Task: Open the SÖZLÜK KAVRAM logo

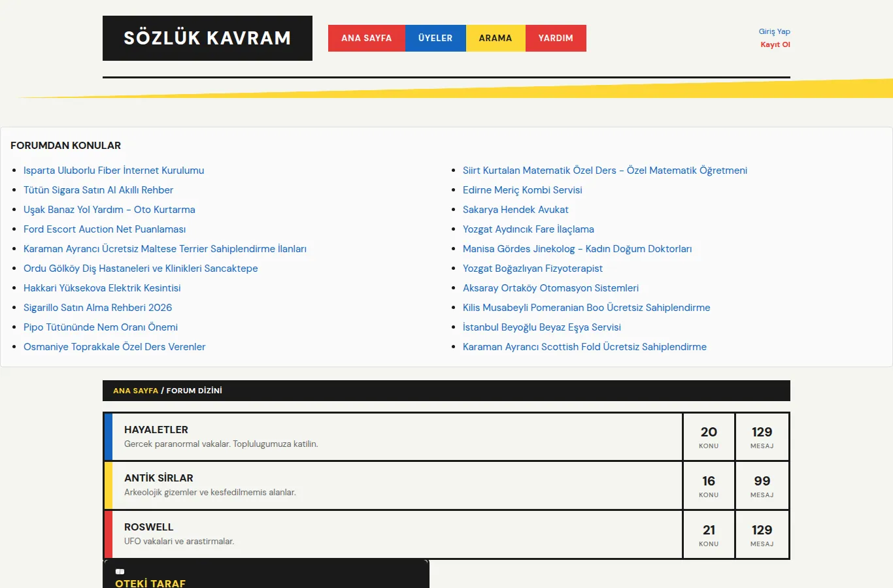Action: point(207,38)
